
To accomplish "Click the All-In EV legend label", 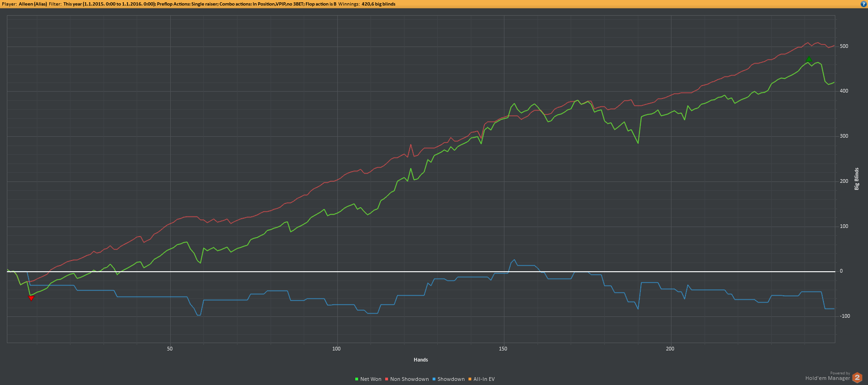I will tap(484, 379).
